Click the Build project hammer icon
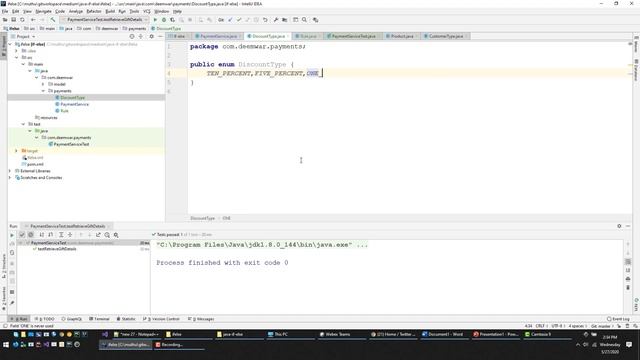 click(x=53, y=20)
